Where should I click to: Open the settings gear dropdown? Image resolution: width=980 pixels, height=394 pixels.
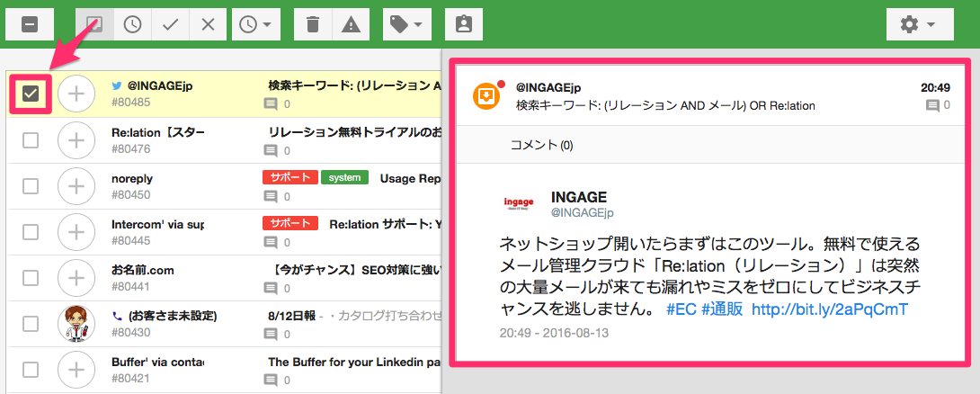[x=920, y=24]
